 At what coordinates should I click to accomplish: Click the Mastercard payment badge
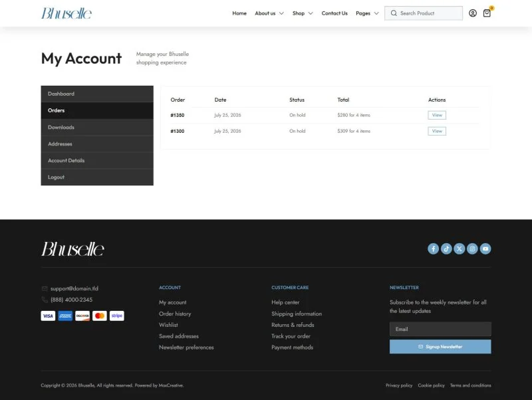99,316
